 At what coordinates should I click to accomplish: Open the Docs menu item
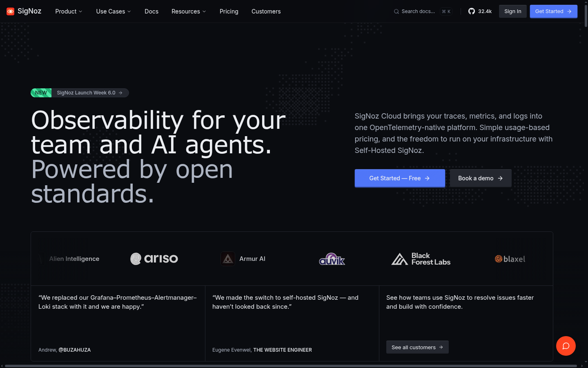click(151, 11)
